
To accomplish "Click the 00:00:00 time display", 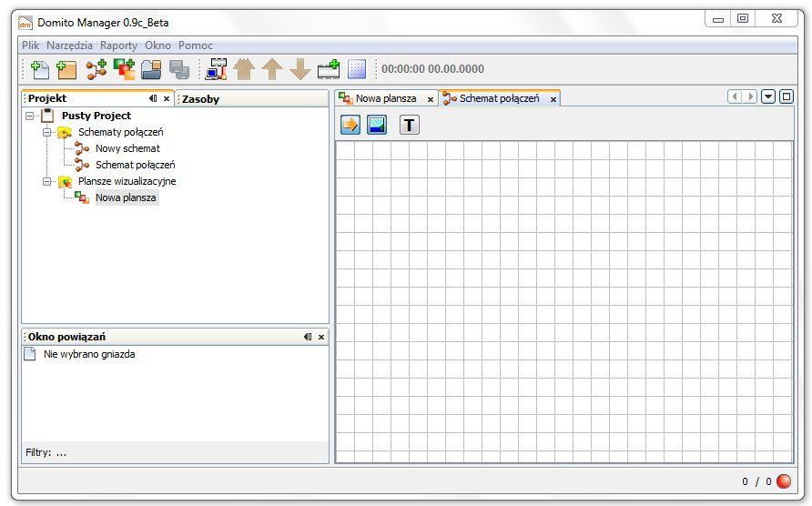I will pos(432,69).
